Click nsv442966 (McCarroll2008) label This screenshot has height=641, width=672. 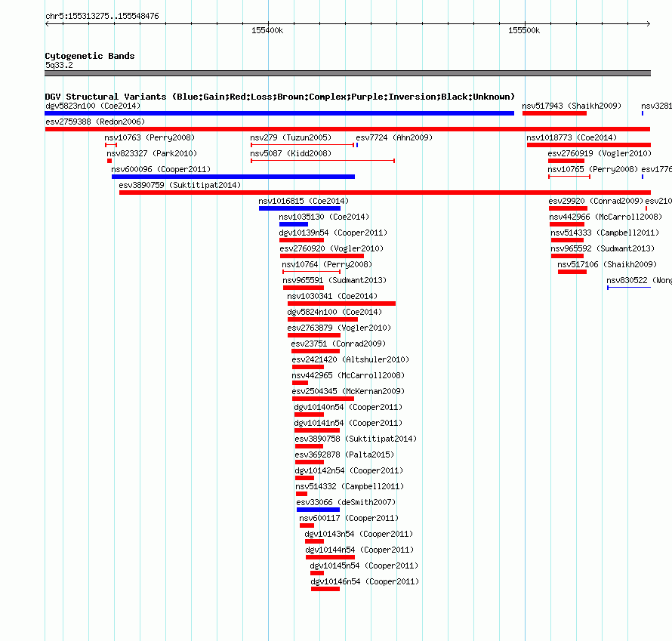tap(606, 217)
